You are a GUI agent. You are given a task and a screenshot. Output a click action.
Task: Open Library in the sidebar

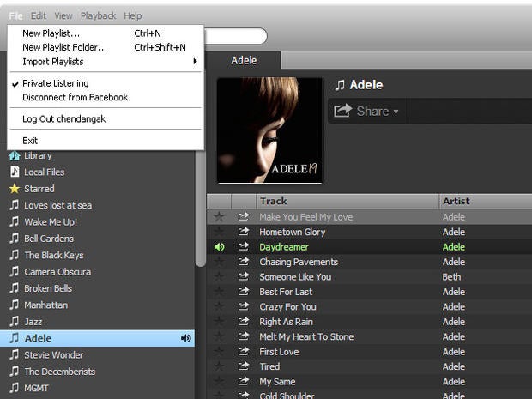(38, 155)
